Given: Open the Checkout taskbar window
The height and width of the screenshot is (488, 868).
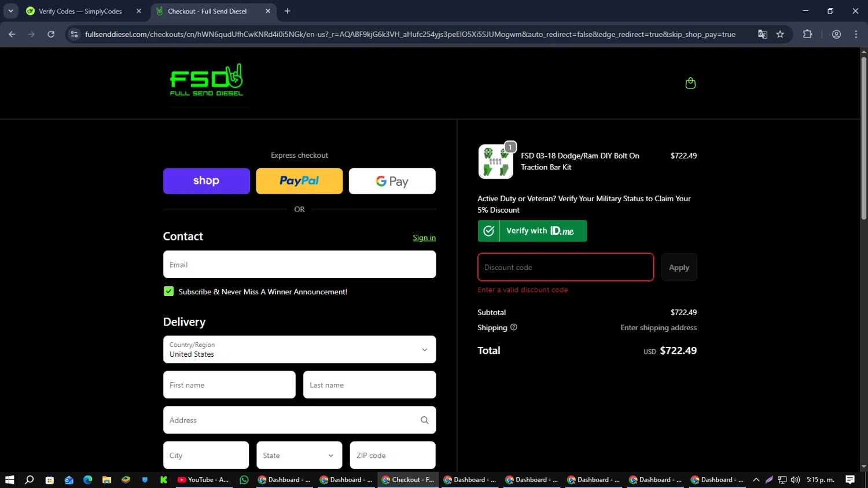Looking at the screenshot, I should (408, 480).
